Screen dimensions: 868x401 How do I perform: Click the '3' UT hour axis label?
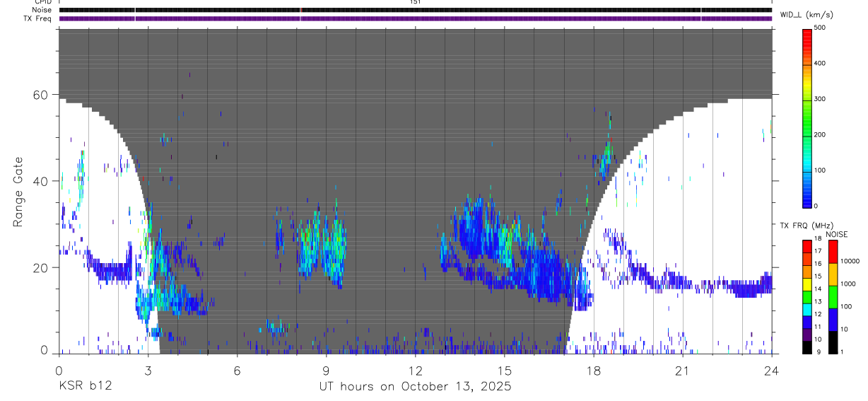[148, 370]
